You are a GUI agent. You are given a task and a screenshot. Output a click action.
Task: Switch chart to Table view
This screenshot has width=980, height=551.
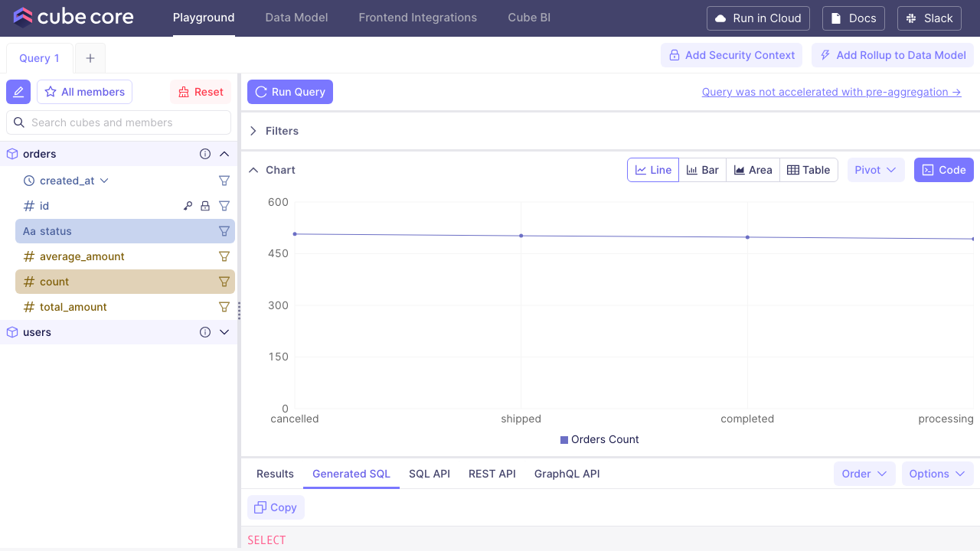pyautogui.click(x=808, y=170)
